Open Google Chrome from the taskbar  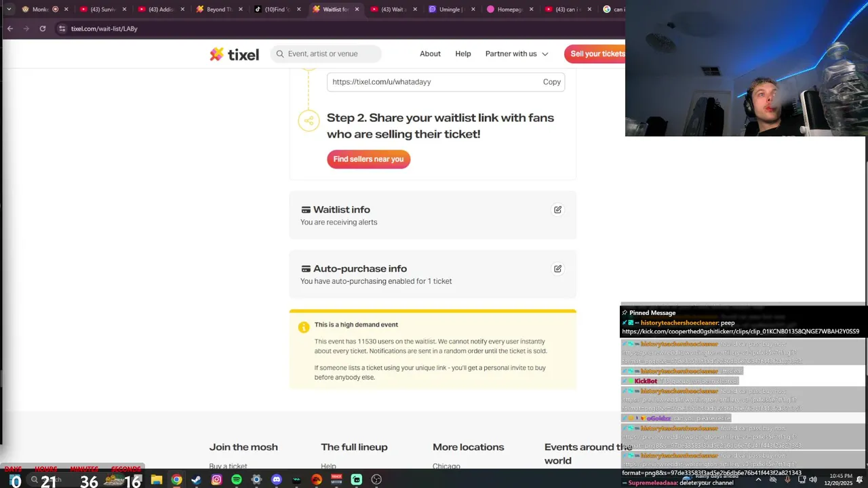point(176,479)
